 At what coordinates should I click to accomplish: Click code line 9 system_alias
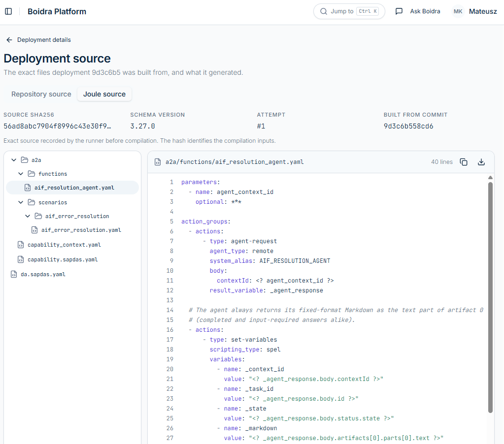point(270,261)
